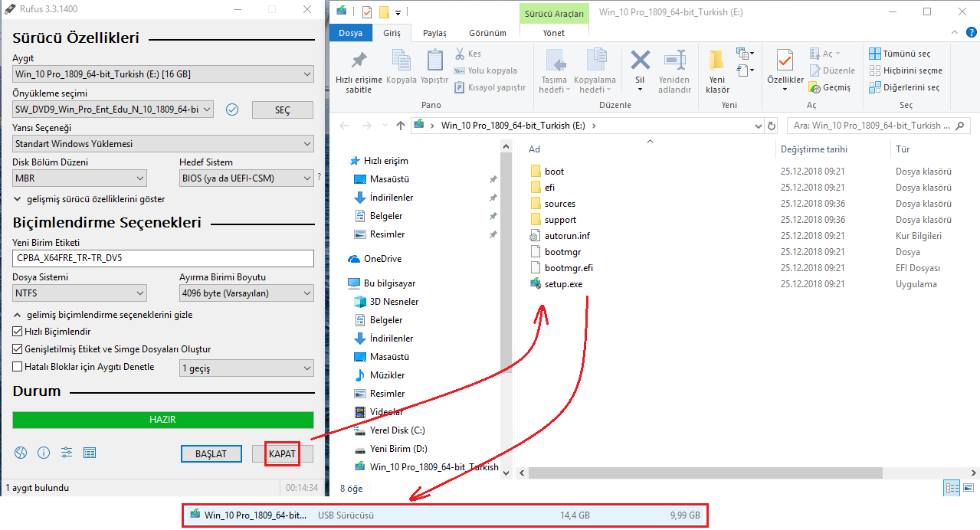
Task: Click Kopyalama hedefi button in ribbon
Action: pos(595,71)
